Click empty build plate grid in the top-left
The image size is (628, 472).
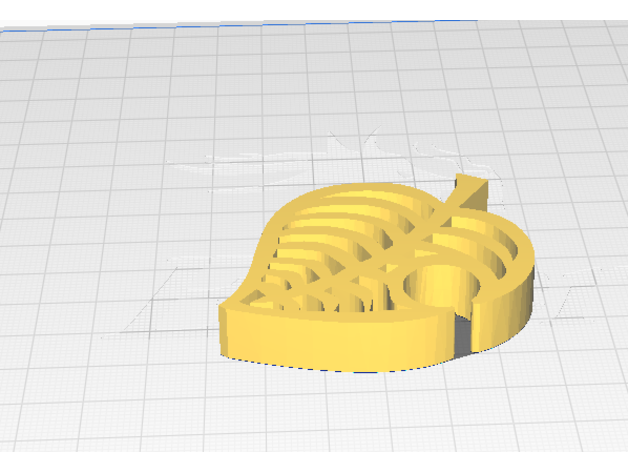tap(80, 80)
